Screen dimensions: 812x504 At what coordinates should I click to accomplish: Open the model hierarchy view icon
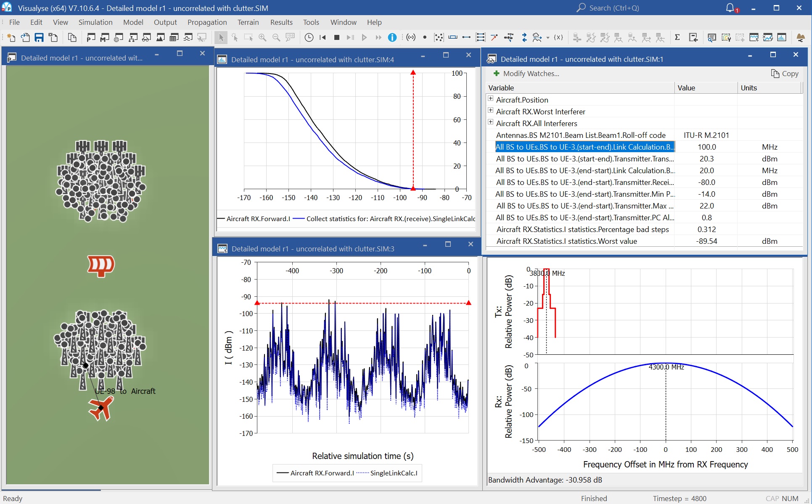click(132, 38)
